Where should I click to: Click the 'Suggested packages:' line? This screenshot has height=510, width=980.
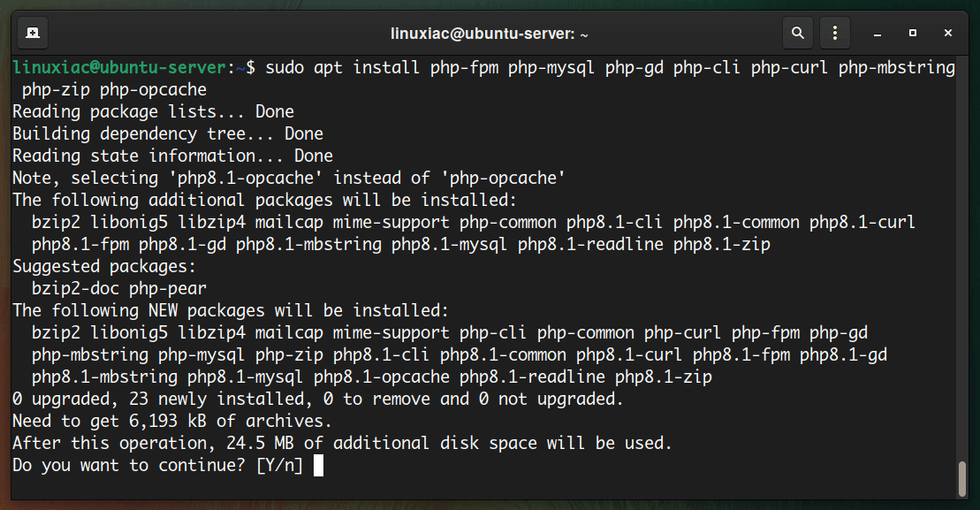104,266
